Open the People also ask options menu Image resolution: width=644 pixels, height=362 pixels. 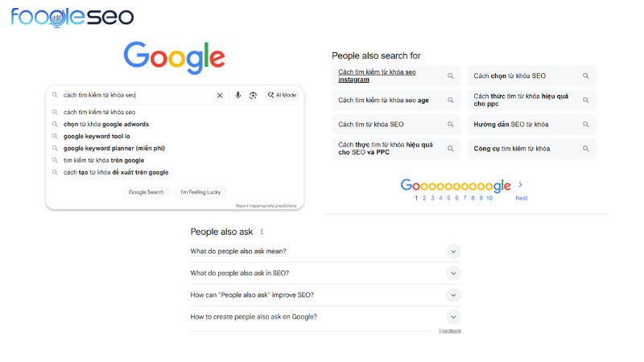pyautogui.click(x=262, y=232)
